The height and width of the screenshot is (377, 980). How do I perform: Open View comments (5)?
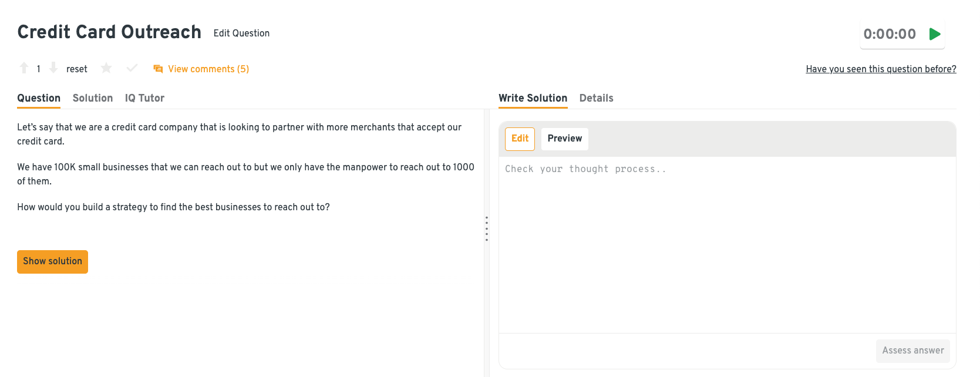tap(208, 69)
